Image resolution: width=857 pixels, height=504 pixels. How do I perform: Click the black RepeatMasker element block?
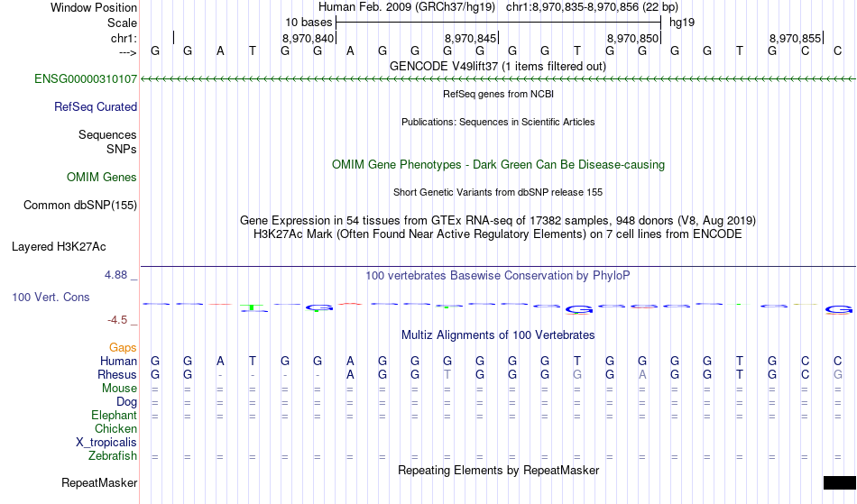click(840, 482)
